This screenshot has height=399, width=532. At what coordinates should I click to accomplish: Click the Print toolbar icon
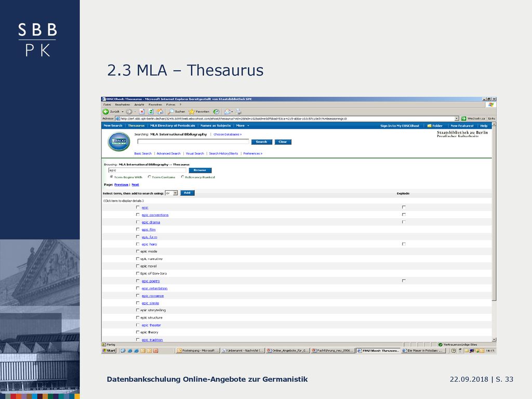click(x=238, y=112)
